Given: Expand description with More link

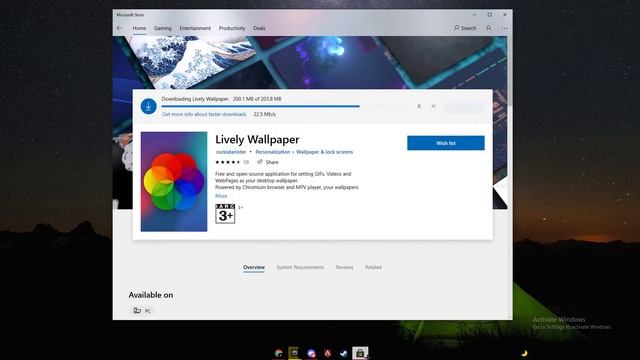Looking at the screenshot, I should 221,196.
